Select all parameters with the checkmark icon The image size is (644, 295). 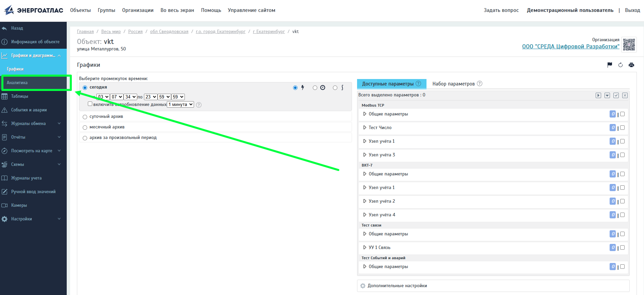click(616, 95)
